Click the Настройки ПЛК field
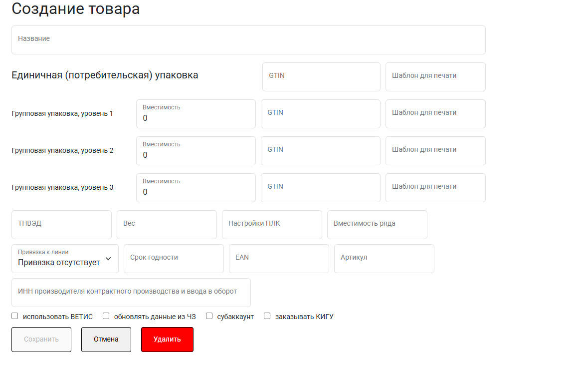 272,225
